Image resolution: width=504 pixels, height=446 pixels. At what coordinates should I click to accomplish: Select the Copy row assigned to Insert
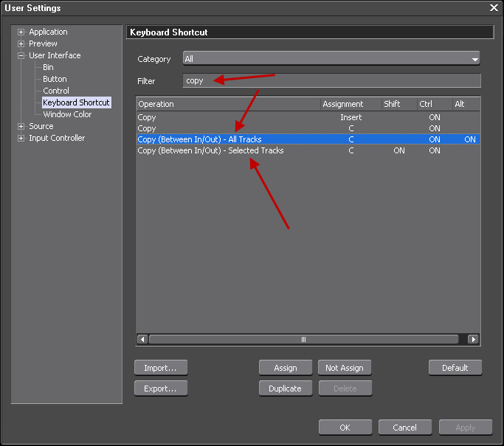tap(308, 117)
